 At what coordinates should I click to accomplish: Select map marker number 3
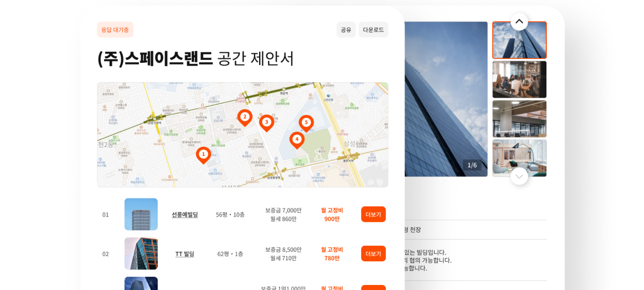pos(266,122)
